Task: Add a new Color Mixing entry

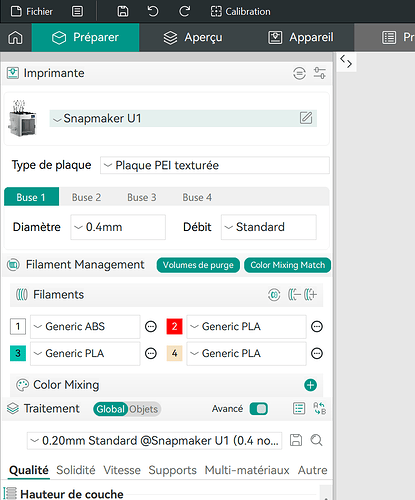Action: coord(310,385)
